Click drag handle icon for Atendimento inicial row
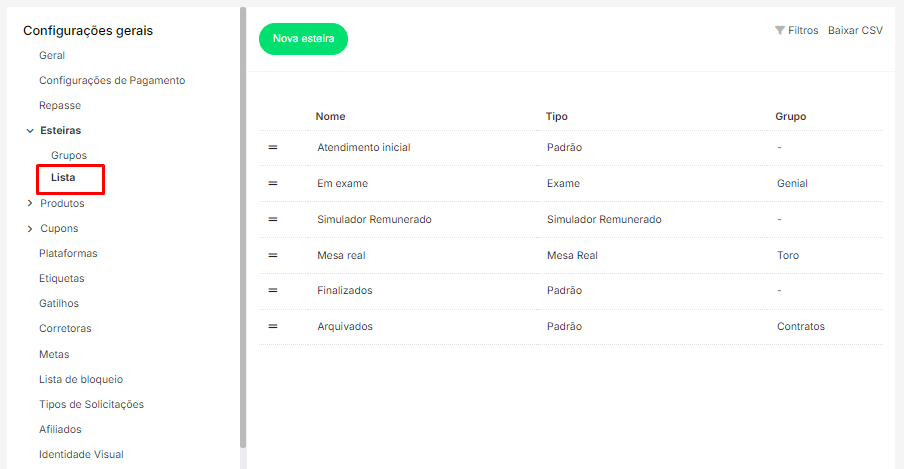904x469 pixels. pyautogui.click(x=272, y=147)
